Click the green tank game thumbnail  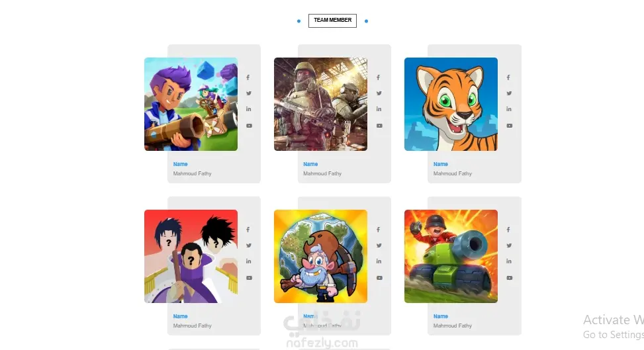point(451,256)
